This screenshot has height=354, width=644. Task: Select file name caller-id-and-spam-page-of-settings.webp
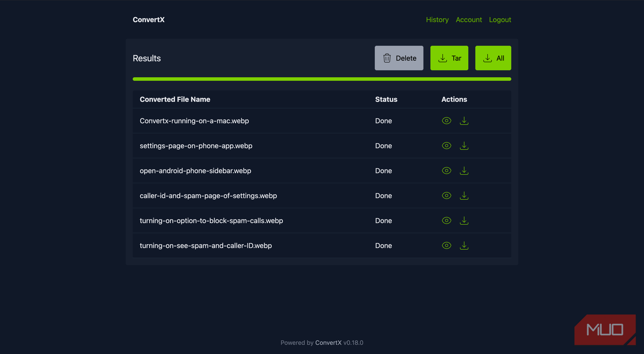pos(208,196)
